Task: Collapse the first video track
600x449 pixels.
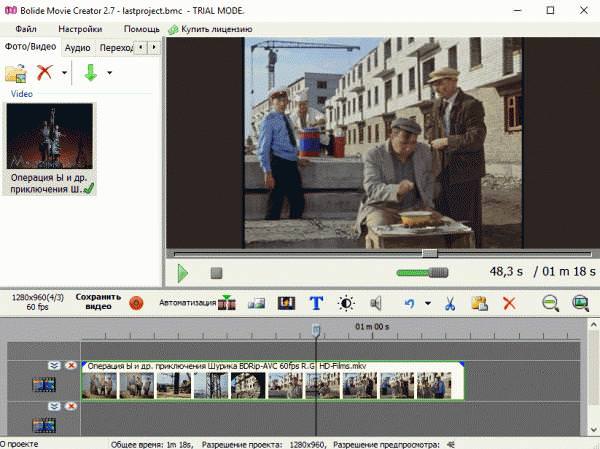Action: (x=54, y=366)
